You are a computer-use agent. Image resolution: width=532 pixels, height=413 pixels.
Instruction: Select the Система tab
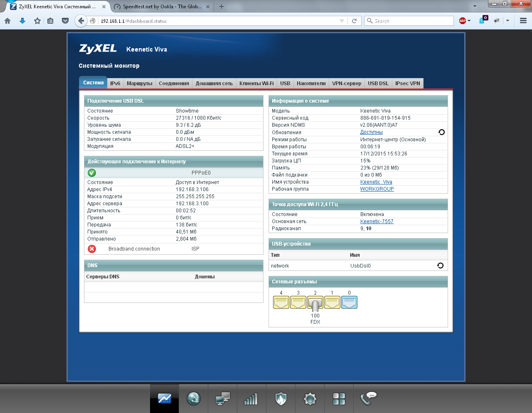[x=94, y=83]
